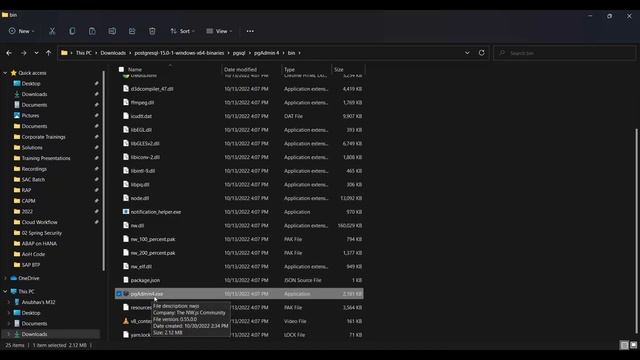Click the Rename icon in toolbar
The height and width of the screenshot is (360, 640).
coord(112,31)
